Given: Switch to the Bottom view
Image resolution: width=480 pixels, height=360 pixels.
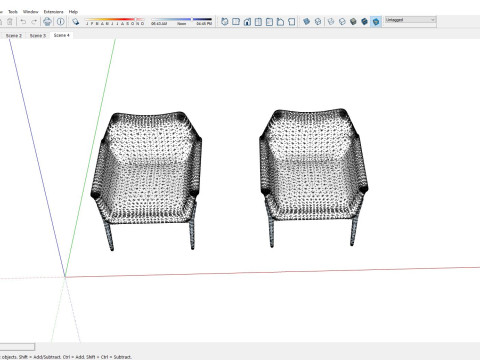Looking at the screenshot, I should pyautogui.click(x=292, y=22).
